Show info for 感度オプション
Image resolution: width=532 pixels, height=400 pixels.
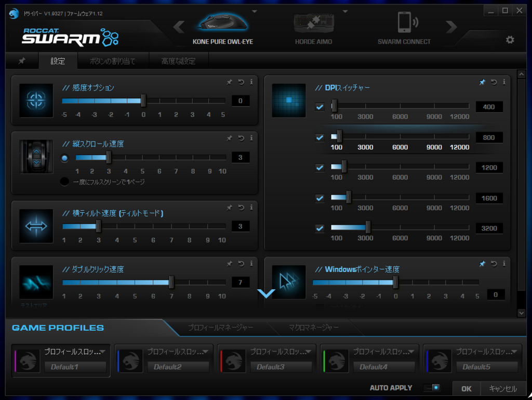click(251, 82)
